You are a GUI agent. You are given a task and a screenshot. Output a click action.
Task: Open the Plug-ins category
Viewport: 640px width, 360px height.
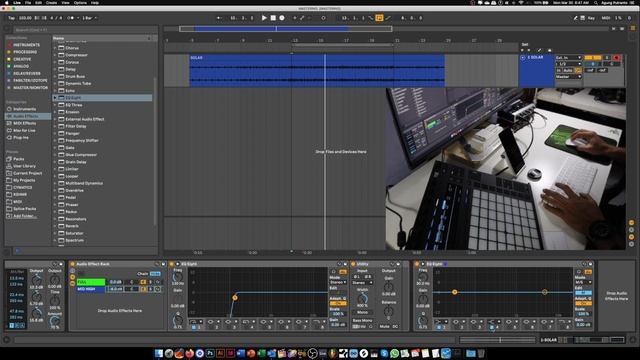click(x=21, y=138)
